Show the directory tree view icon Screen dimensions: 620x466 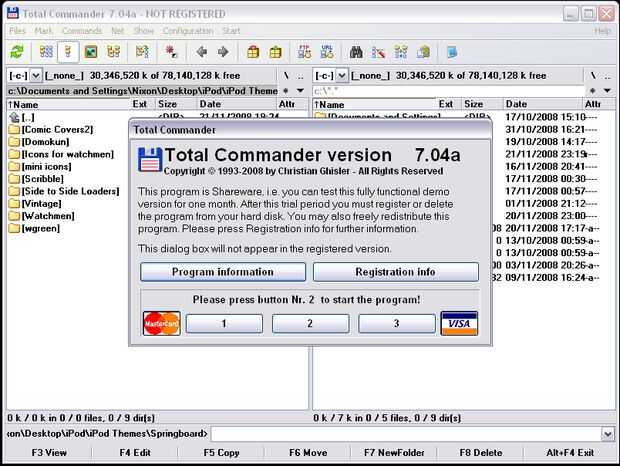tap(113, 52)
